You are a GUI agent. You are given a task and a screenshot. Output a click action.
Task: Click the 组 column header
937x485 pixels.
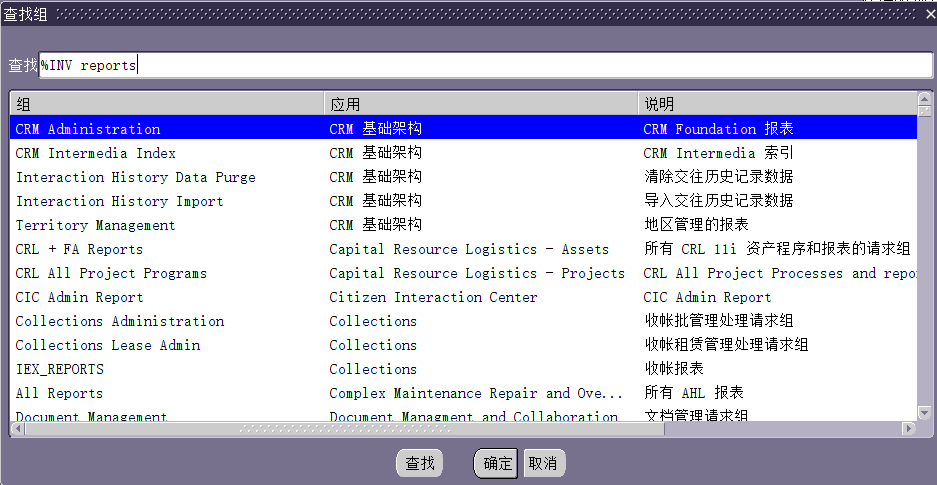point(167,105)
